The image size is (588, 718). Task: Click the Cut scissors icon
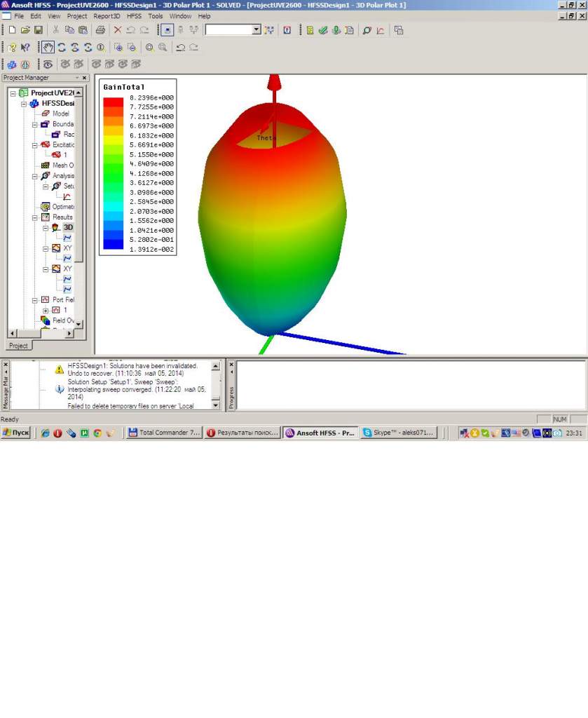(x=56, y=30)
